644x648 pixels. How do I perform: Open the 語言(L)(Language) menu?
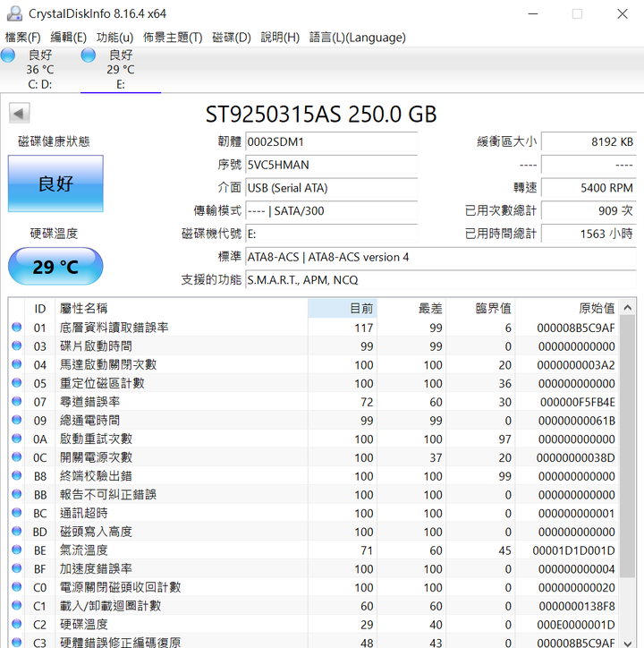click(357, 38)
